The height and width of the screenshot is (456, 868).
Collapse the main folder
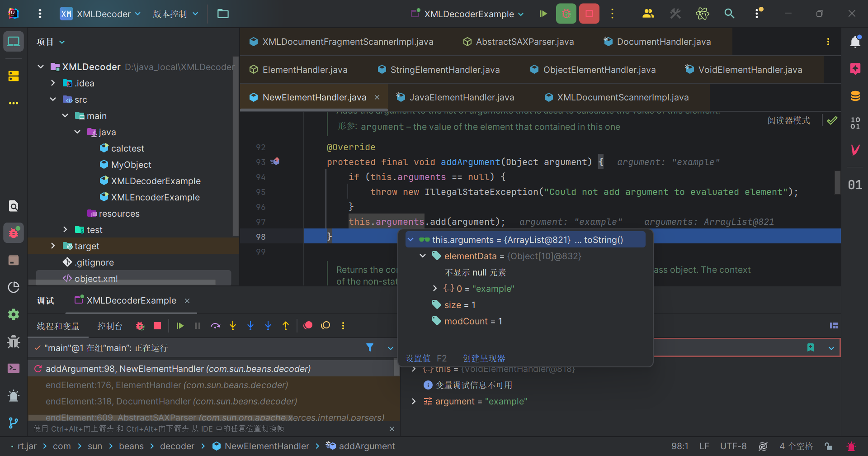pos(65,116)
